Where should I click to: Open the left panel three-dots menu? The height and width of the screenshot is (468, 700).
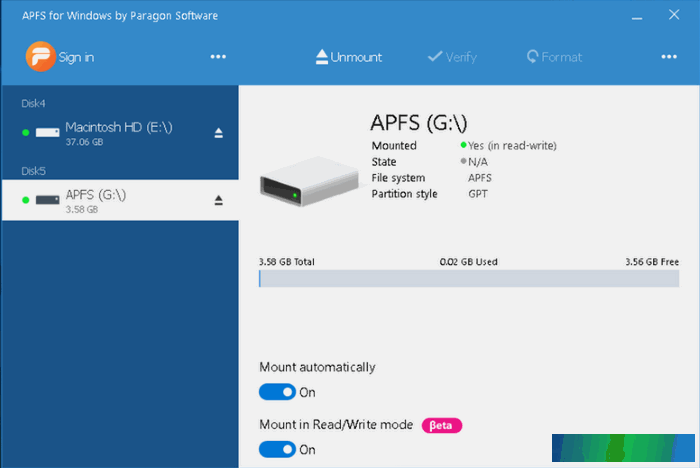[x=218, y=57]
